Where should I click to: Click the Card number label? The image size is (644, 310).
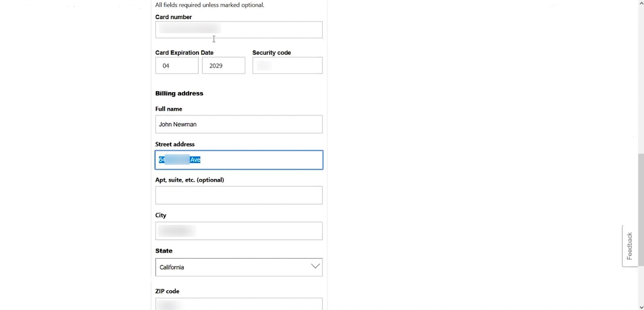173,17
